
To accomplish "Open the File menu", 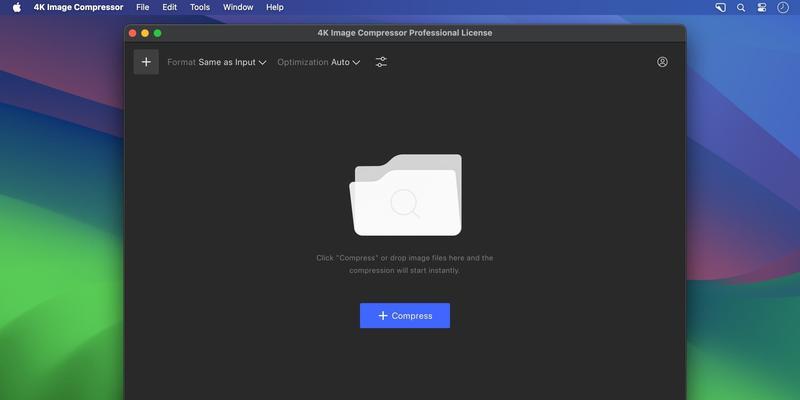I will [143, 7].
